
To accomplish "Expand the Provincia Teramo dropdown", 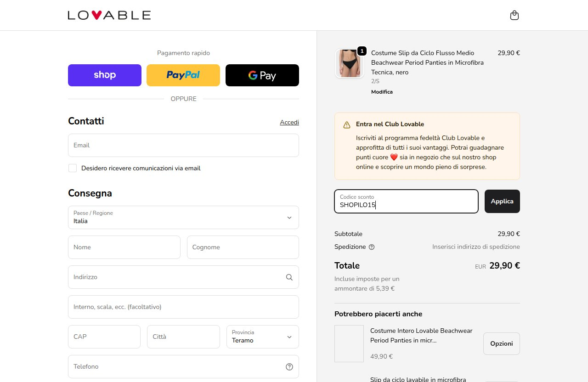I will pos(263,337).
